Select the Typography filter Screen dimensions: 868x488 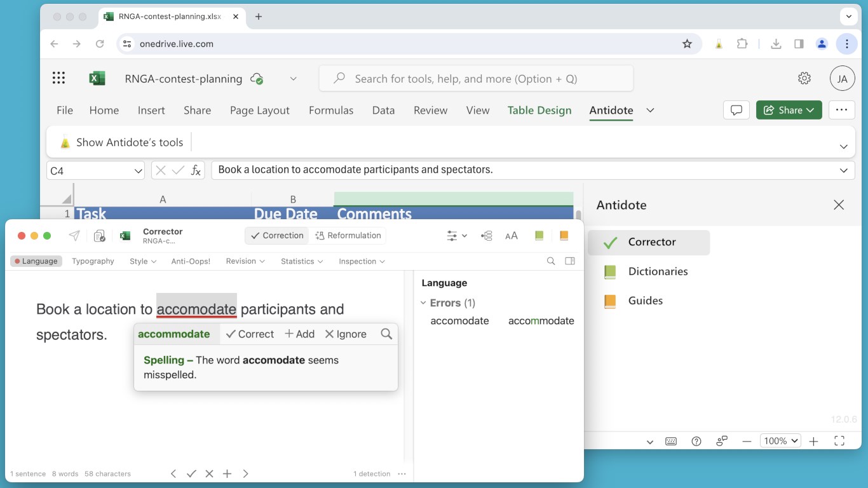[93, 261]
